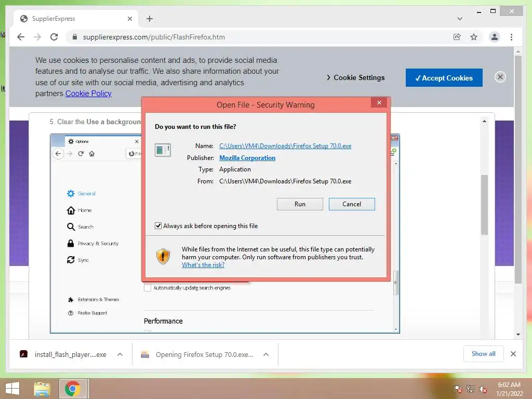Click Run in the Security Warning dialog
Viewport: 532px width, 399px height.
point(300,204)
